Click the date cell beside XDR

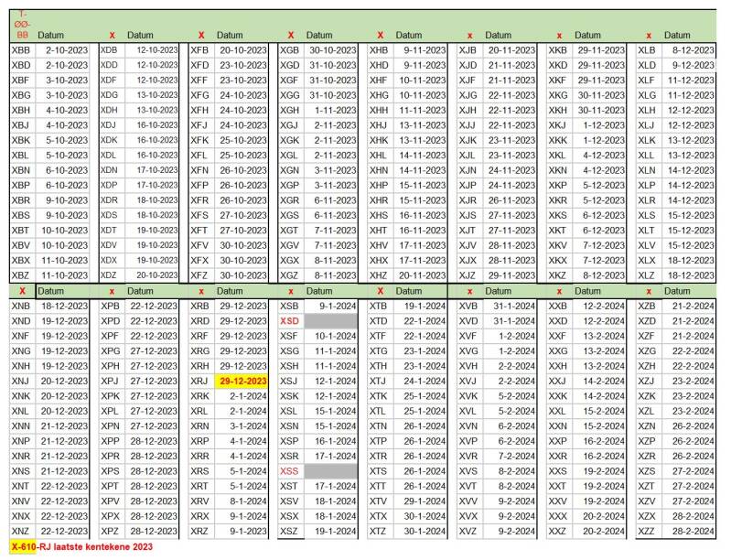[x=152, y=200]
